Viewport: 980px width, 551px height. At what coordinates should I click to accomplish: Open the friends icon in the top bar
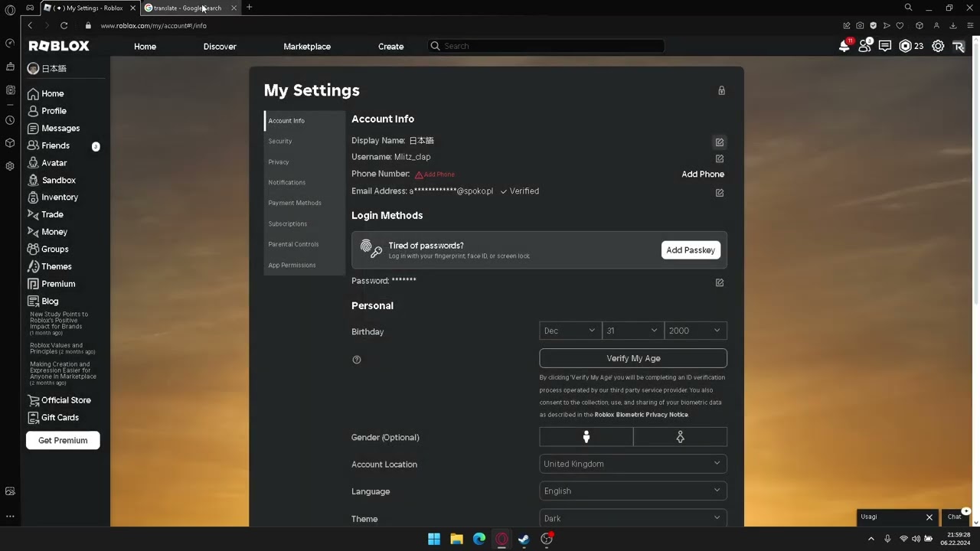click(864, 46)
